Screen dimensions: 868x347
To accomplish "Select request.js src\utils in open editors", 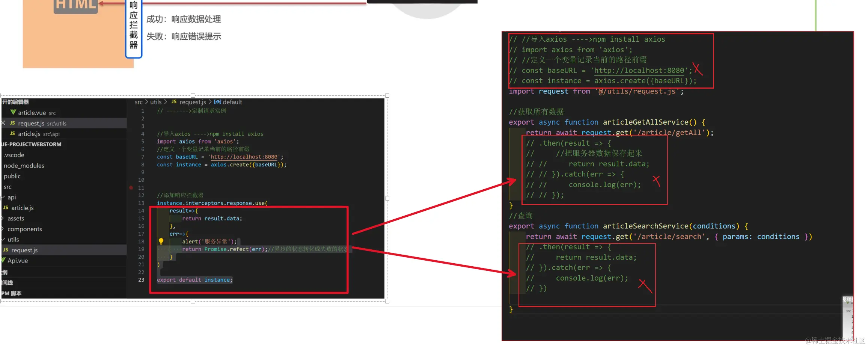I will click(64, 123).
